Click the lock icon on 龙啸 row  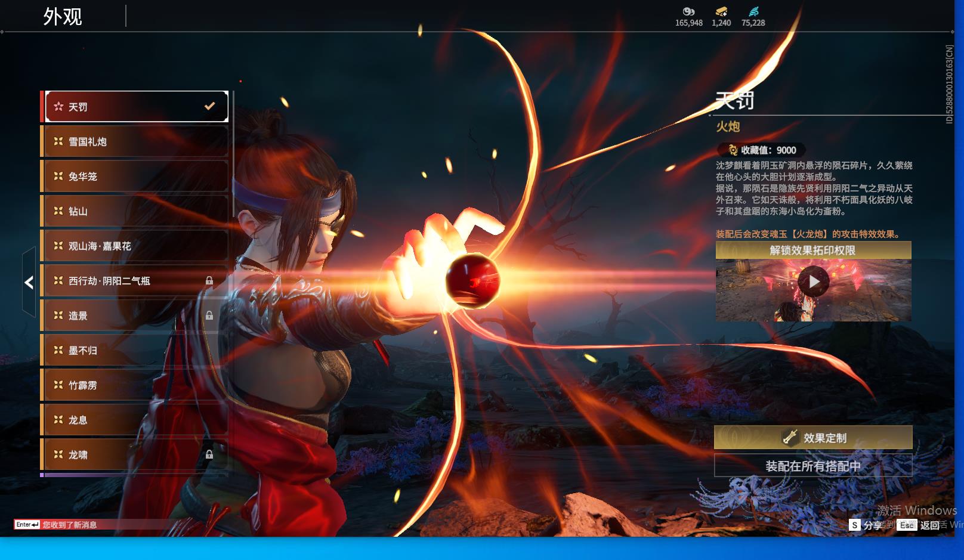click(209, 454)
